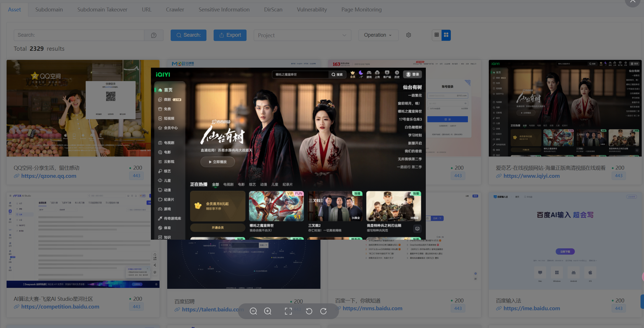Zoom in the image preview

click(268, 311)
